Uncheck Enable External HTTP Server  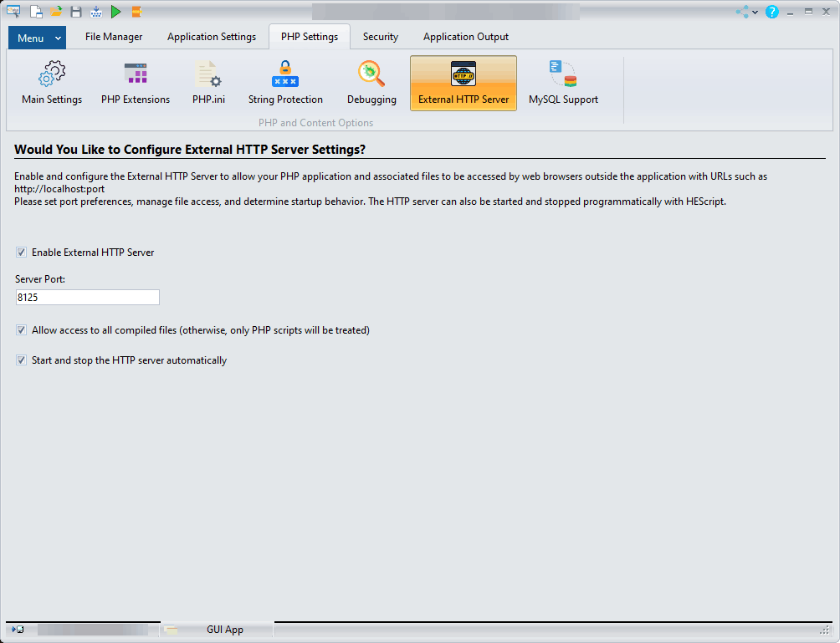(21, 253)
